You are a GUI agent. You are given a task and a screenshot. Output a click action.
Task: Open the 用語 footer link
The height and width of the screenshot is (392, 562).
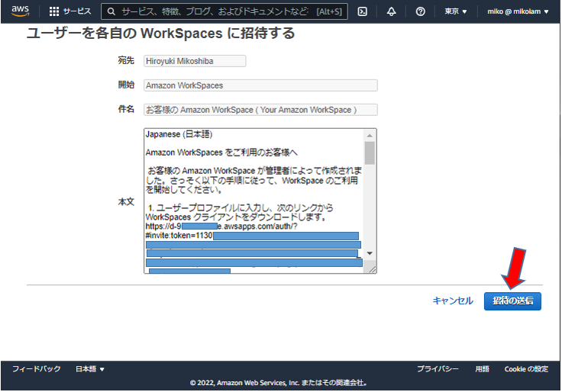[x=482, y=368]
